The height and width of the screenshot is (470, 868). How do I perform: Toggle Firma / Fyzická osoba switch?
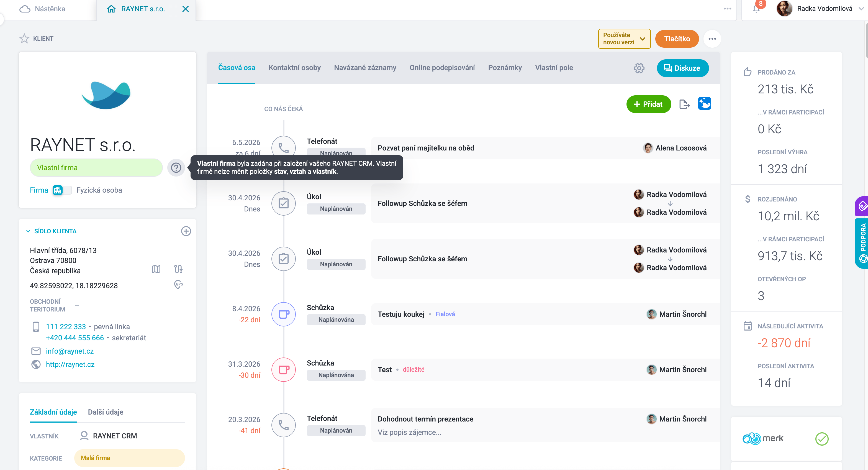click(62, 190)
